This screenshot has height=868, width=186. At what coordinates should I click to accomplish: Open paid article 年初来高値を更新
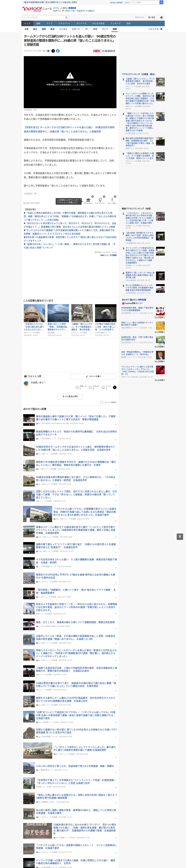[x=137, y=309]
